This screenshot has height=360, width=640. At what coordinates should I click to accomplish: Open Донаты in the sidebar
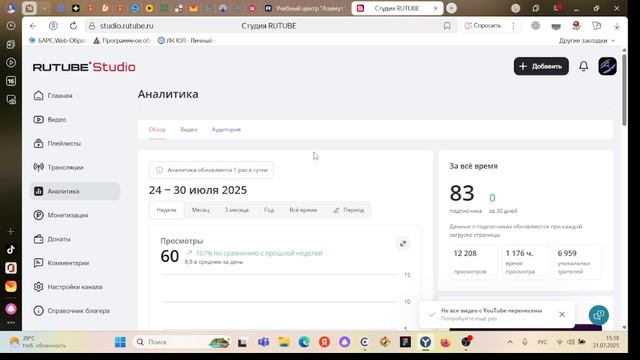coord(52,239)
